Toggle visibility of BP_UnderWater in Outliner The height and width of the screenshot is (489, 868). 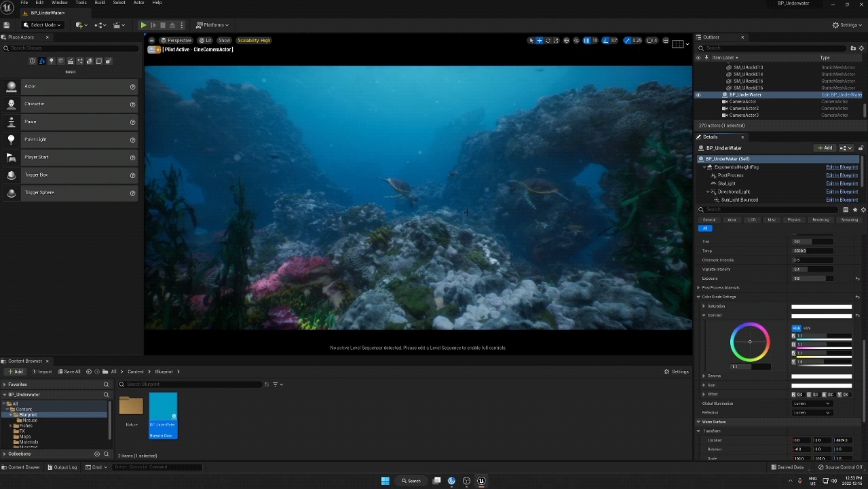click(x=698, y=95)
